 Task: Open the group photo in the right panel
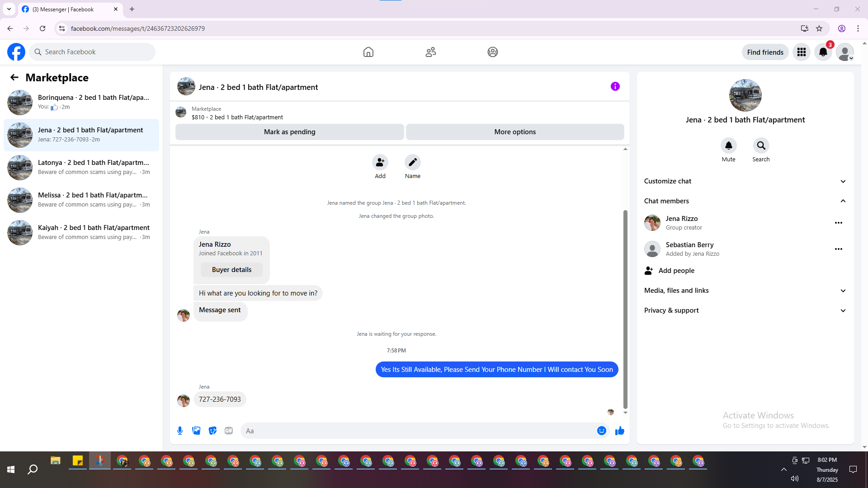click(x=745, y=95)
